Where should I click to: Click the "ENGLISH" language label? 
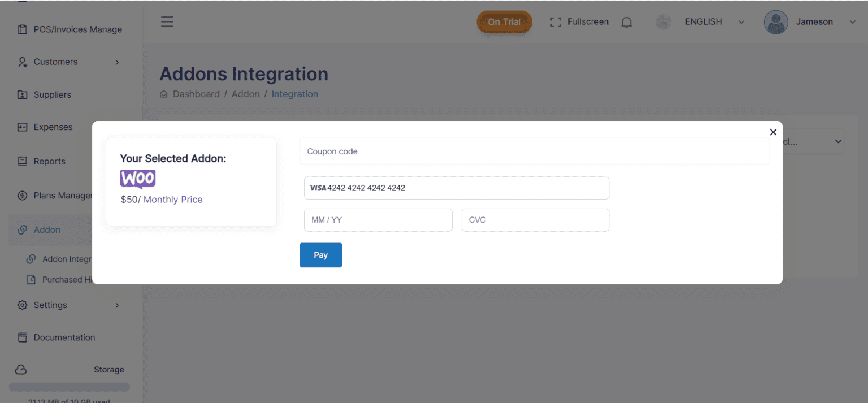(x=704, y=22)
